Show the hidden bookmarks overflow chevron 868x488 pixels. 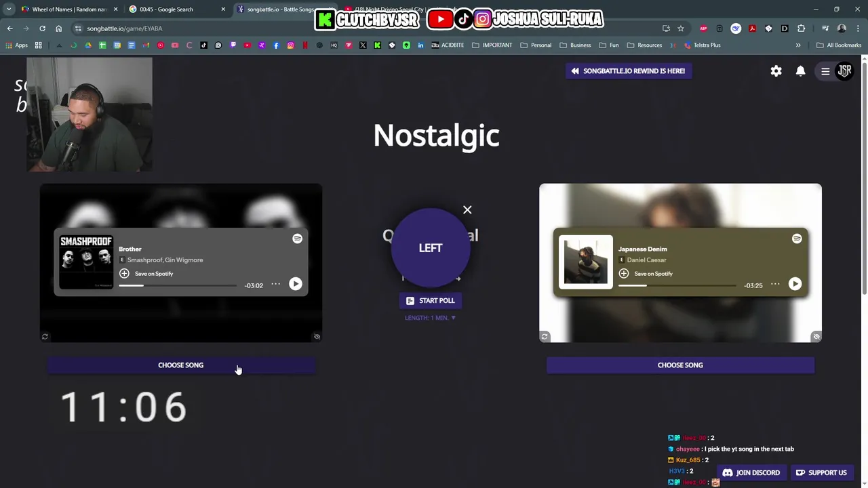coord(798,45)
